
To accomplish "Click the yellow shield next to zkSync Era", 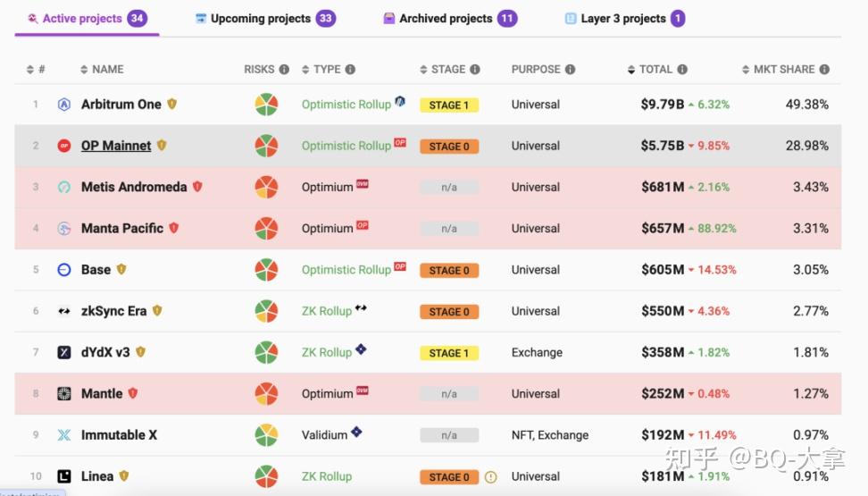I will (157, 311).
